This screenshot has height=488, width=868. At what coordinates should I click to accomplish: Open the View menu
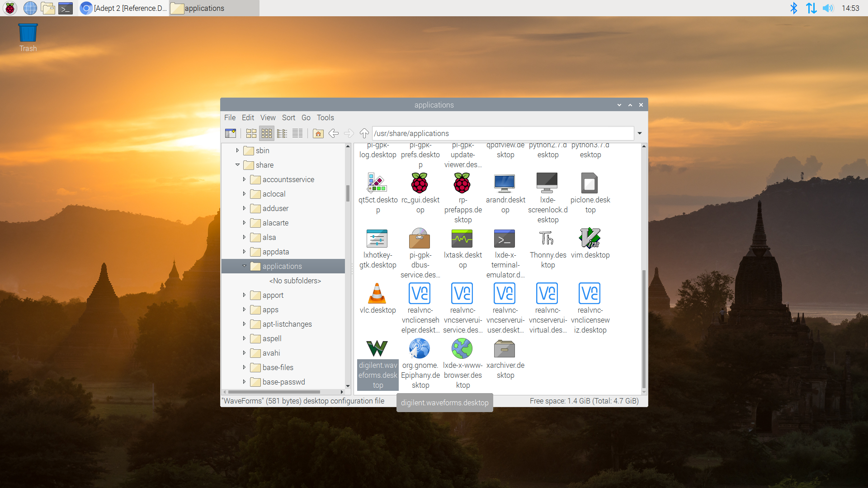[268, 117]
